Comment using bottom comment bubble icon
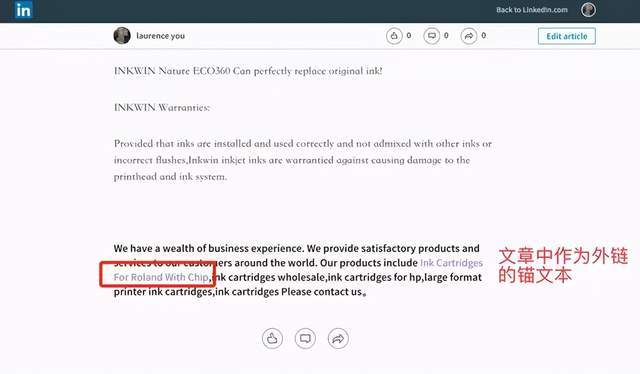The image size is (640, 374). [x=305, y=338]
